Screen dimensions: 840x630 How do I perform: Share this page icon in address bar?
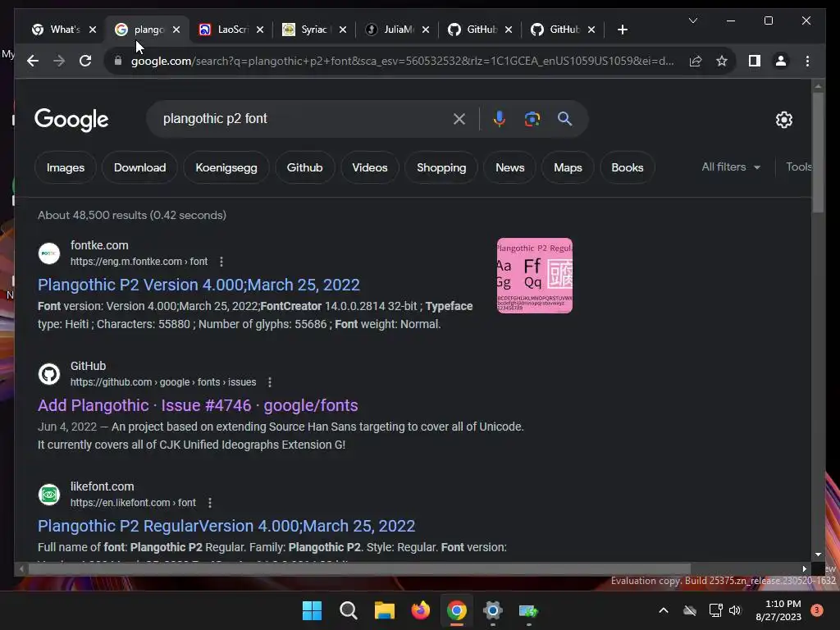pyautogui.click(x=696, y=61)
